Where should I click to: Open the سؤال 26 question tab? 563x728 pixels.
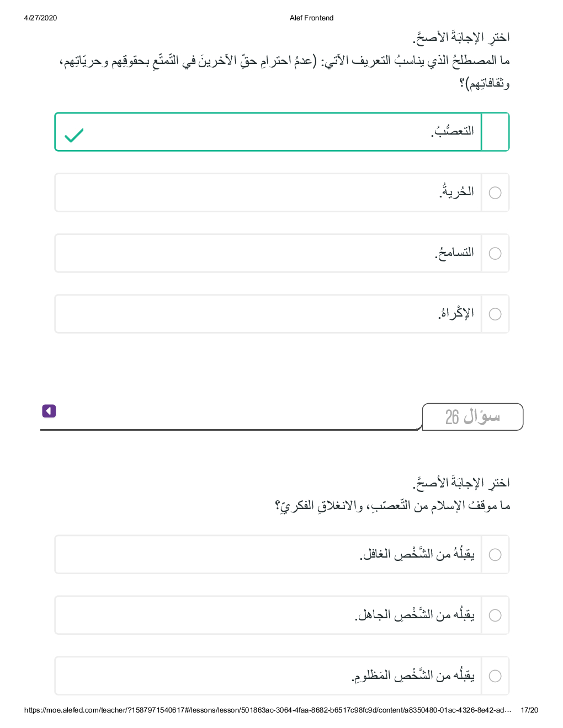tap(472, 417)
